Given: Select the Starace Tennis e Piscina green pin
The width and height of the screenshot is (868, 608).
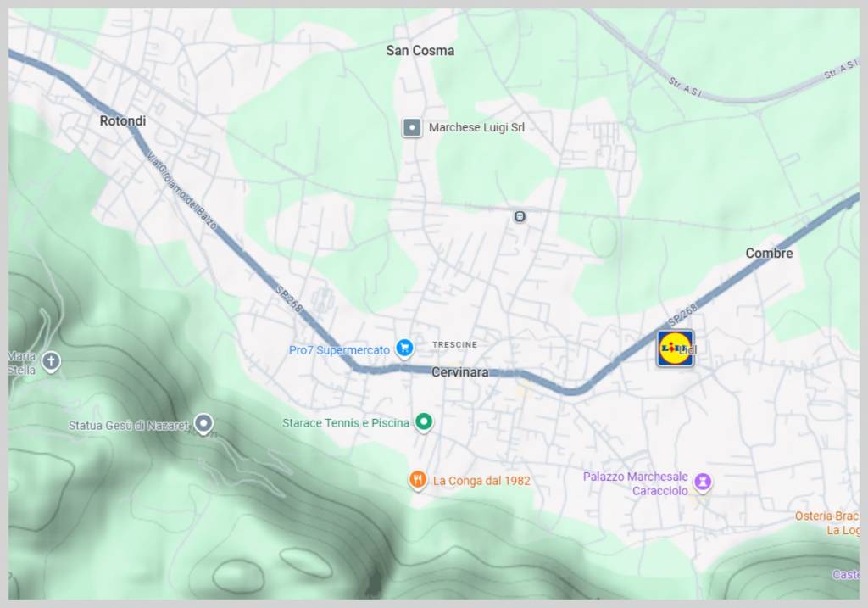Looking at the screenshot, I should 424,422.
